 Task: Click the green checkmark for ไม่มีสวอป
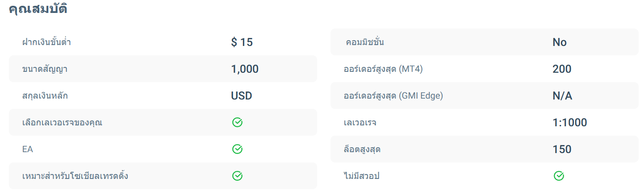click(559, 176)
